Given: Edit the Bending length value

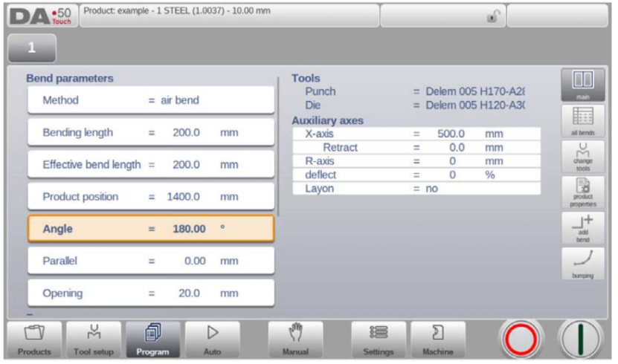Looking at the screenshot, I should coord(151,133).
